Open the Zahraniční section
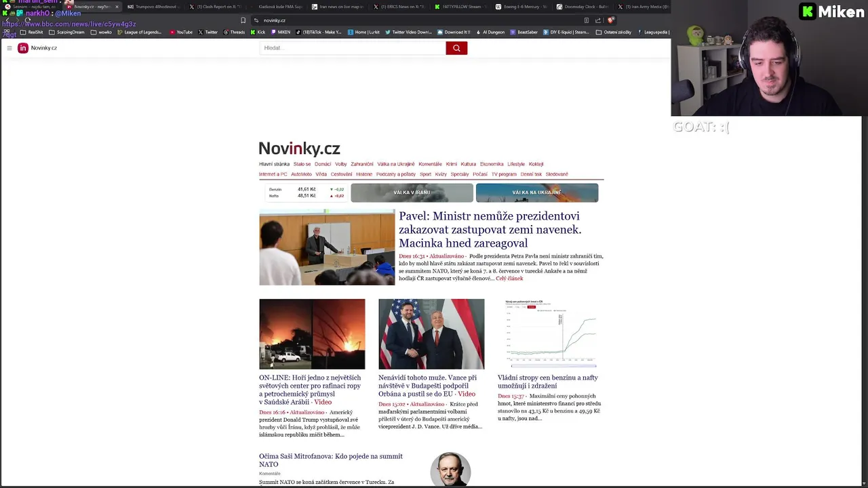 pyautogui.click(x=362, y=164)
